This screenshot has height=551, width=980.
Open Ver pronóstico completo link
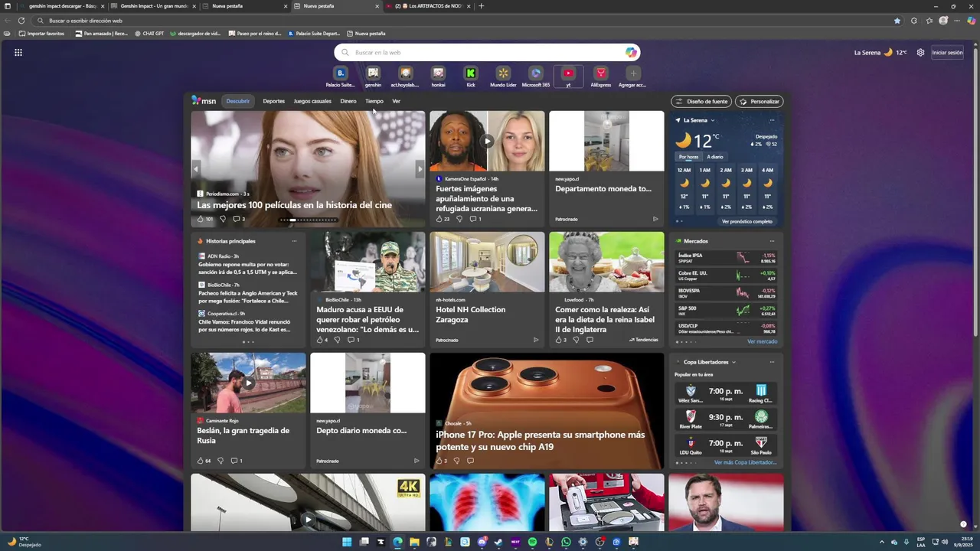point(746,222)
